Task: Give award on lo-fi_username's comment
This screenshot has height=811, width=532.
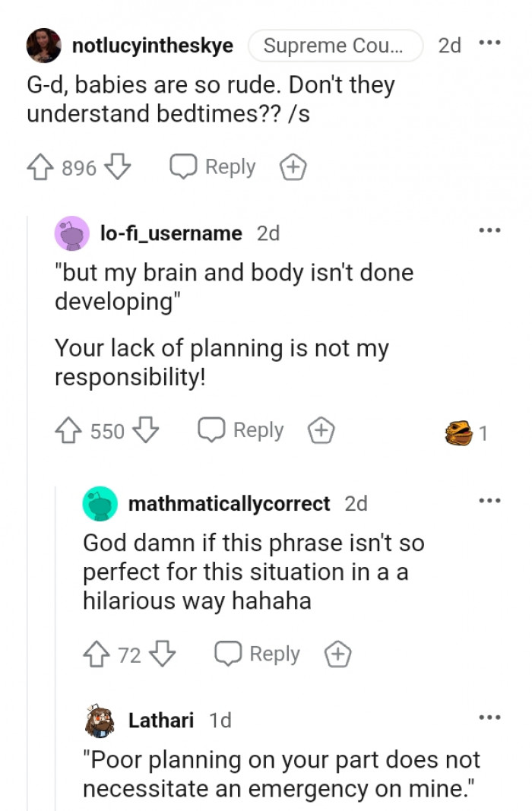Action: 321,431
